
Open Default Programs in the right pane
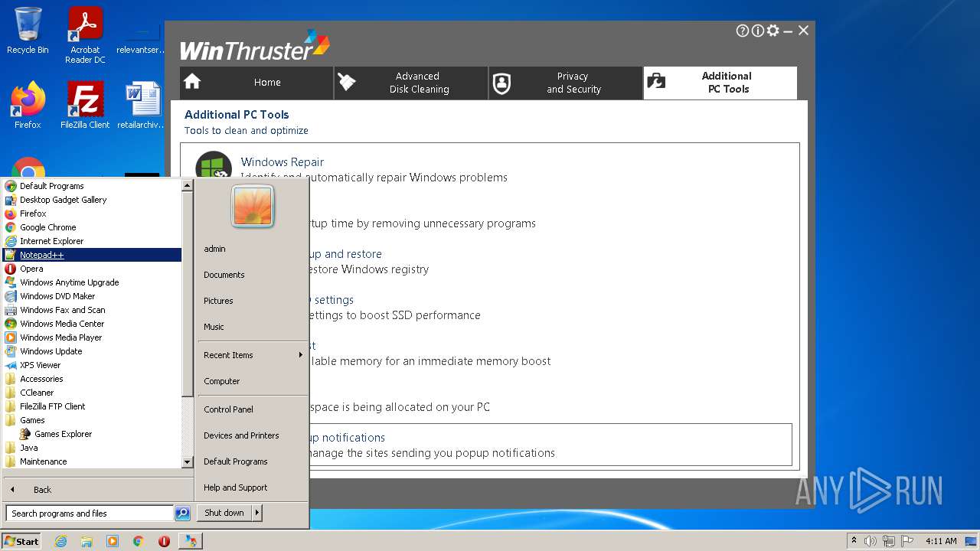(x=235, y=461)
